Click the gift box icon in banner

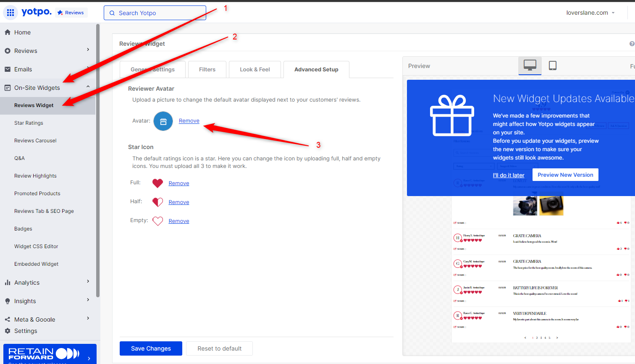(452, 115)
